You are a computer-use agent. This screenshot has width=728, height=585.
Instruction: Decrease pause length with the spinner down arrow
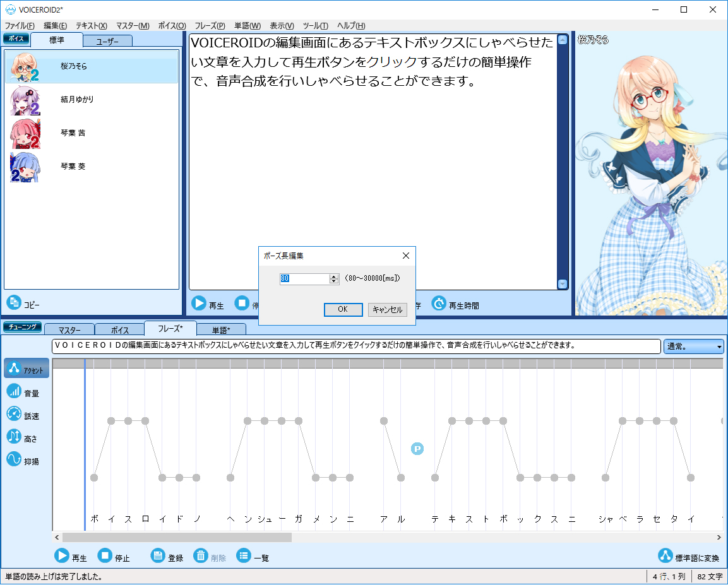pyautogui.click(x=334, y=281)
